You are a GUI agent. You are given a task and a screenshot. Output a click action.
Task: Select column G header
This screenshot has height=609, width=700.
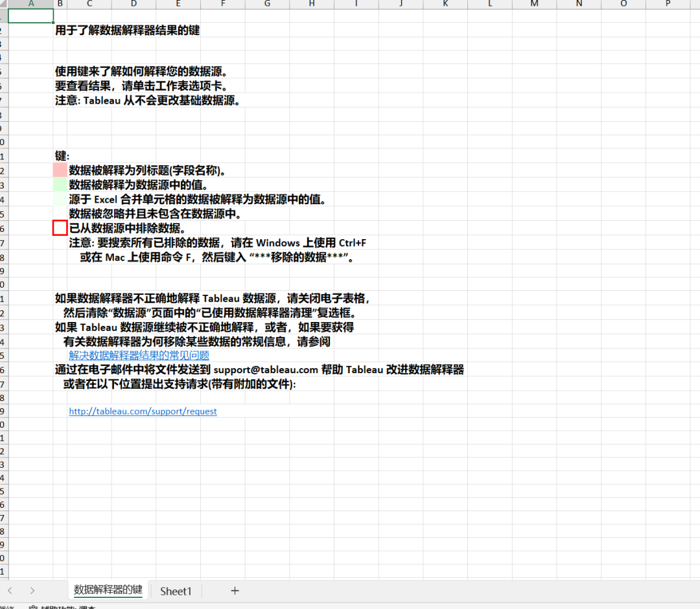[267, 4]
